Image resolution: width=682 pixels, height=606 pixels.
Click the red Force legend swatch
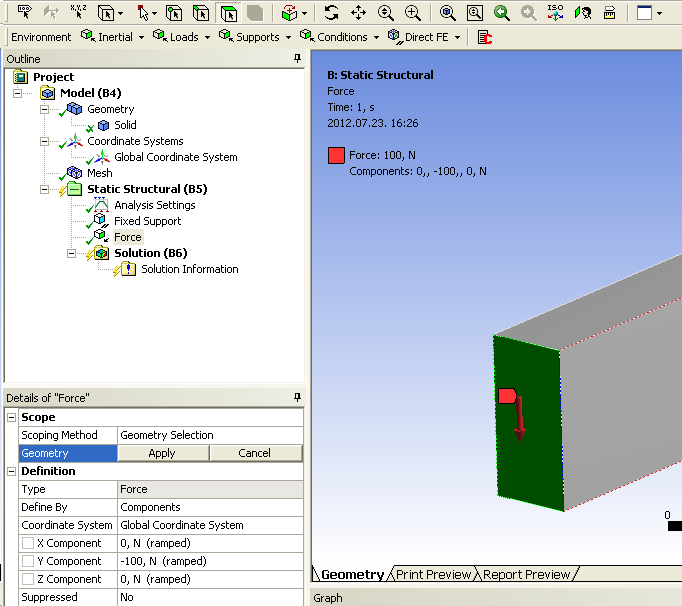point(336,155)
